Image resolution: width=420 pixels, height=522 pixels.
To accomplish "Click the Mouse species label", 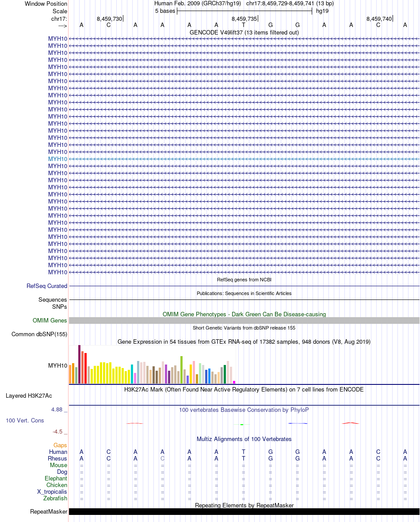I will 58,465.
